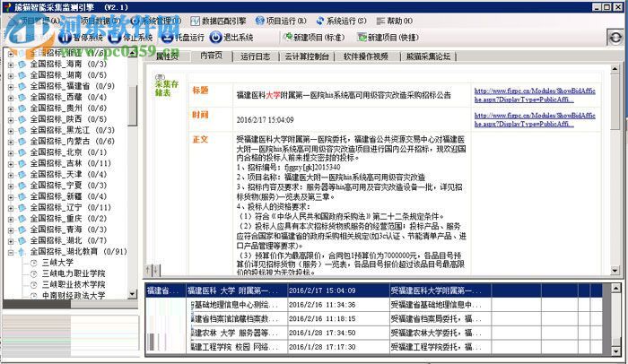Click the down arrow icon below content pane
The image size is (628, 364).
[x=155, y=270]
